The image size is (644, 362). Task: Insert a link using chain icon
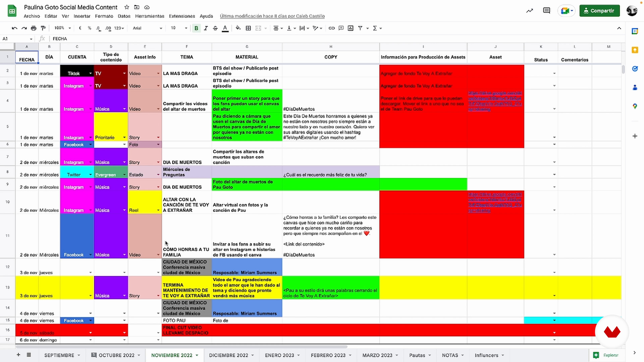tap(332, 28)
